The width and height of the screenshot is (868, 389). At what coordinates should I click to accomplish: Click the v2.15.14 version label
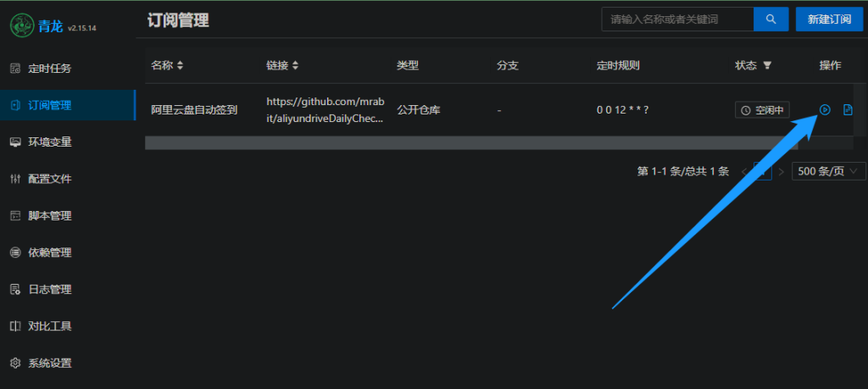point(82,28)
